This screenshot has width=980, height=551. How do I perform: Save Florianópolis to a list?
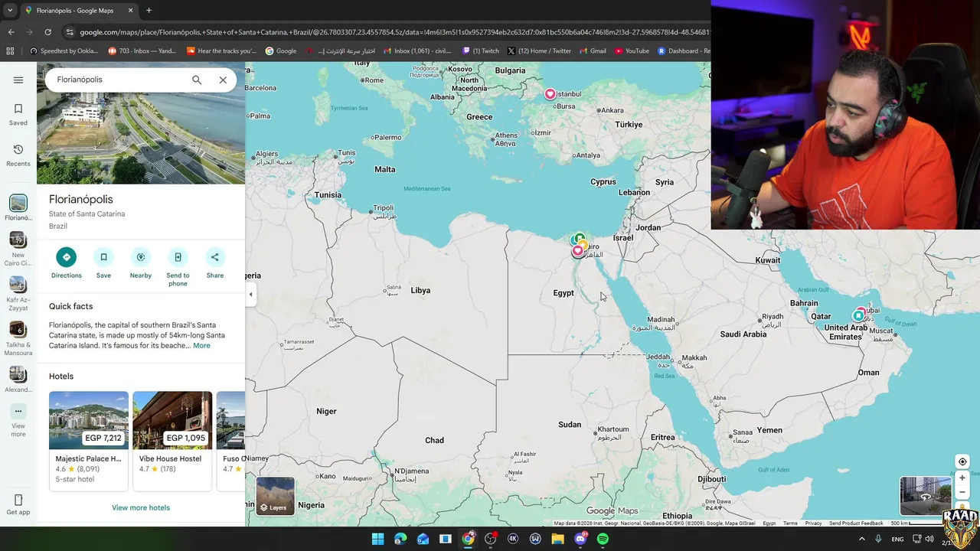pos(103,262)
